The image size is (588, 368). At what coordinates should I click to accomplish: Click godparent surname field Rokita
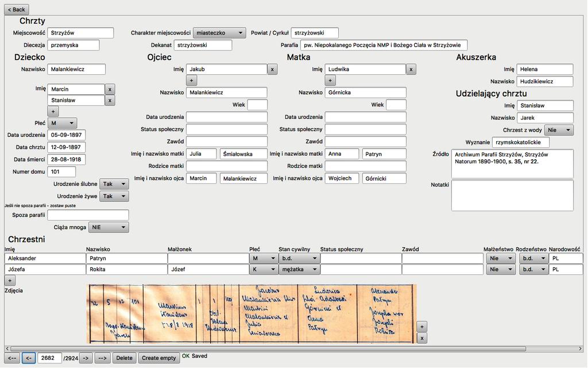pos(126,270)
